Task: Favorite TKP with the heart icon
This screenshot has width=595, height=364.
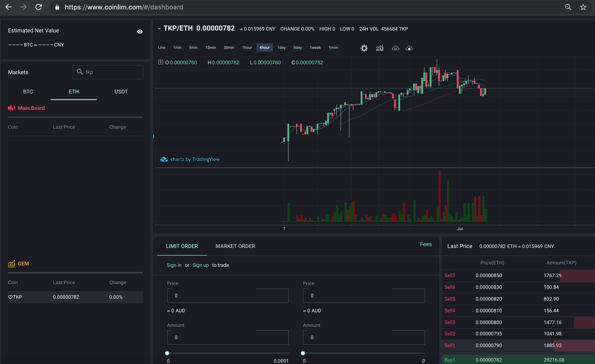Action: click(x=10, y=297)
